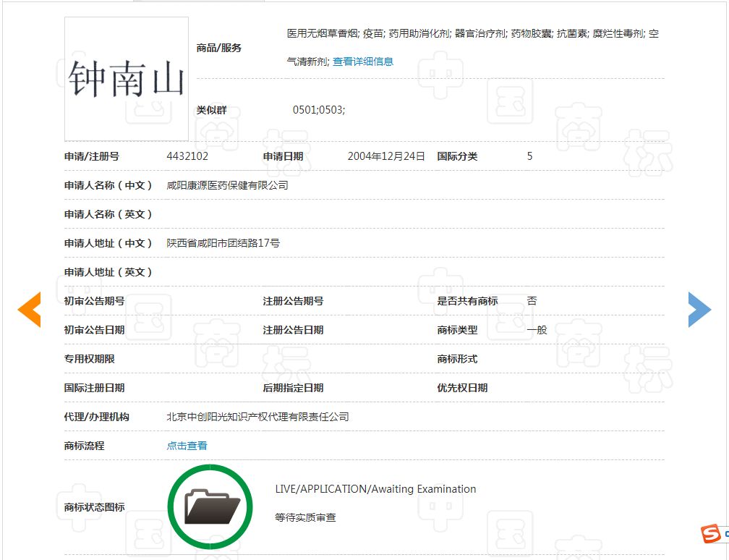Viewport: 729px width, 560px height.
Task: Open trademark process via 点击查看 link
Action: tap(187, 446)
